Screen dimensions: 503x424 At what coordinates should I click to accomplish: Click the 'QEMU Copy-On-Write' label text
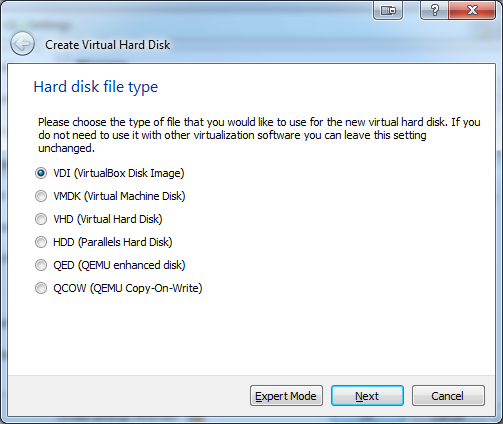click(146, 288)
